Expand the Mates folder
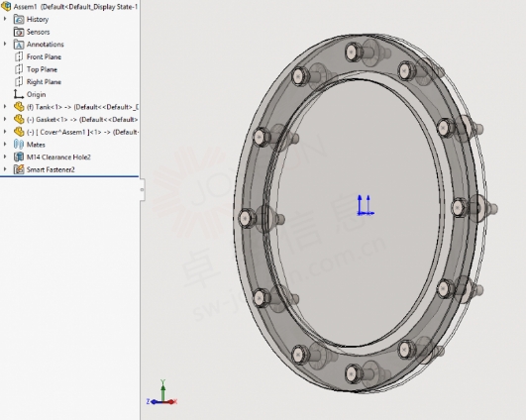 coord(5,145)
